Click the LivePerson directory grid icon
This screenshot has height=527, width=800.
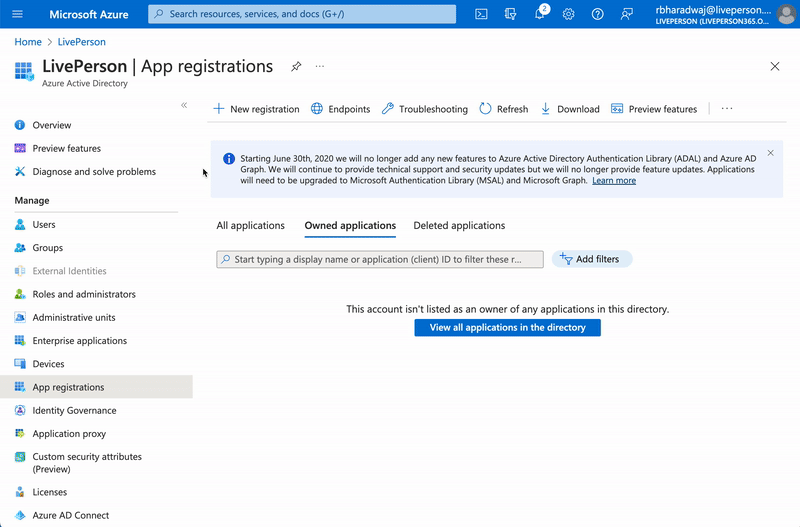(x=23, y=71)
